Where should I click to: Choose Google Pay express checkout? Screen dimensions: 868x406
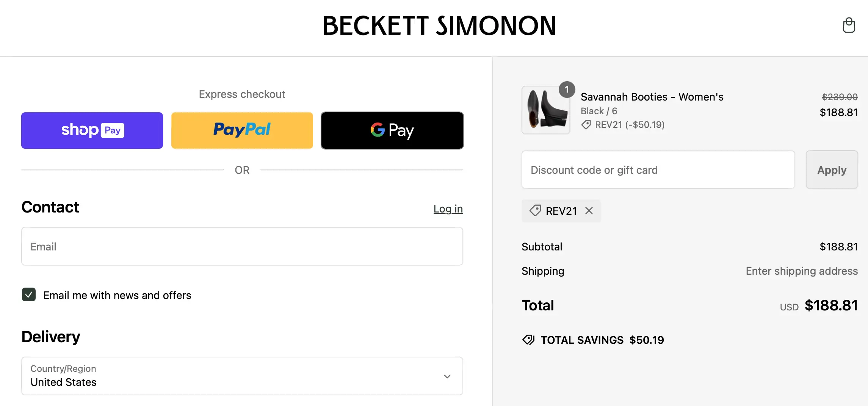392,130
